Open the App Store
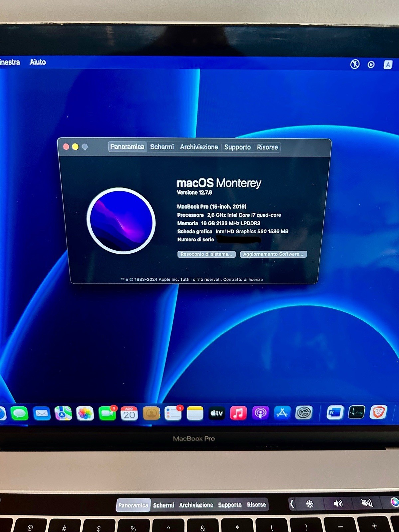 282,413
